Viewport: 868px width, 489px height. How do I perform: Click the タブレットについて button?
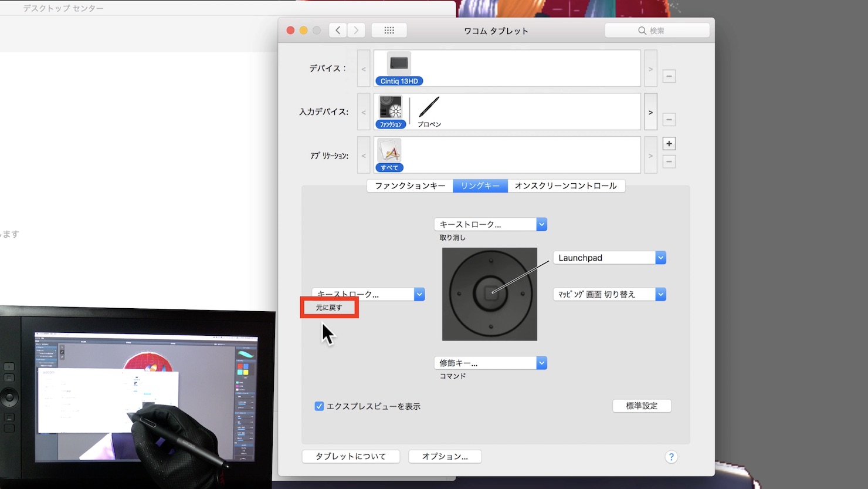351,456
